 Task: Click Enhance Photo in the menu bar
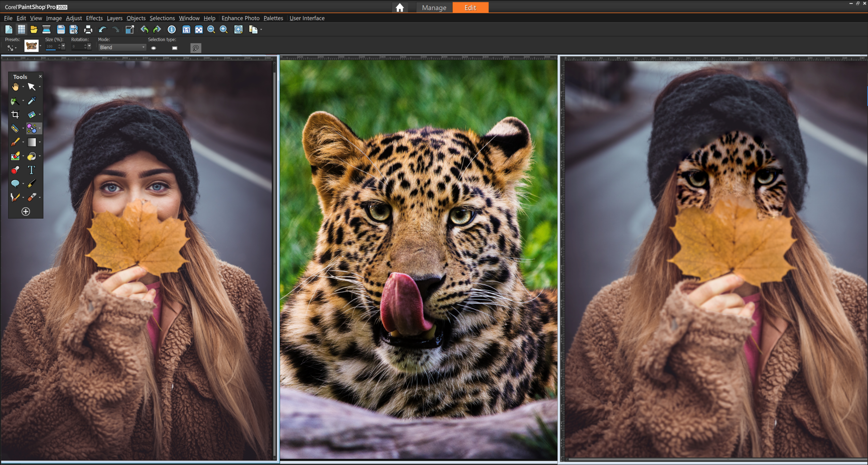click(x=240, y=18)
